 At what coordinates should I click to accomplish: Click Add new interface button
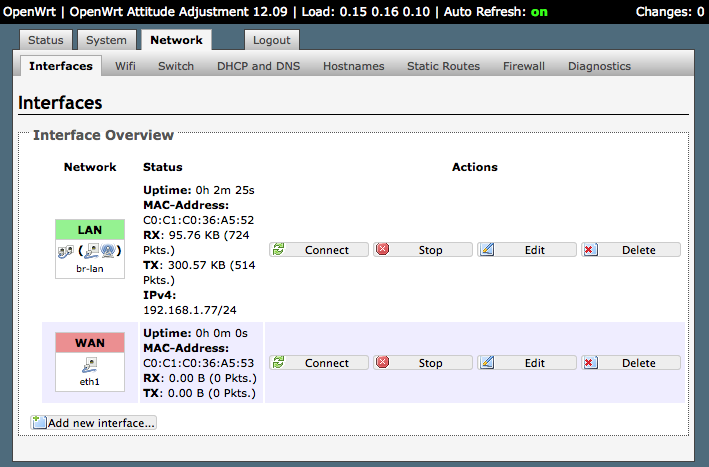[94, 423]
